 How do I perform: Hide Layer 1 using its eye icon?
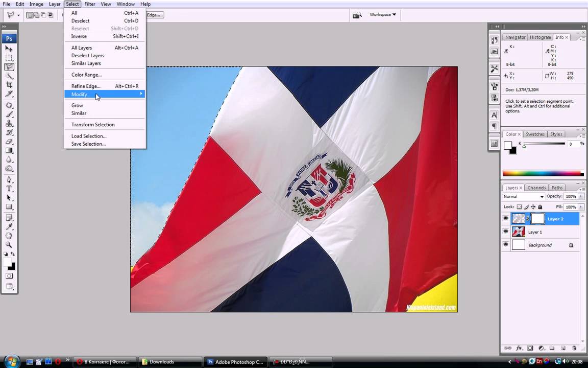pyautogui.click(x=506, y=232)
